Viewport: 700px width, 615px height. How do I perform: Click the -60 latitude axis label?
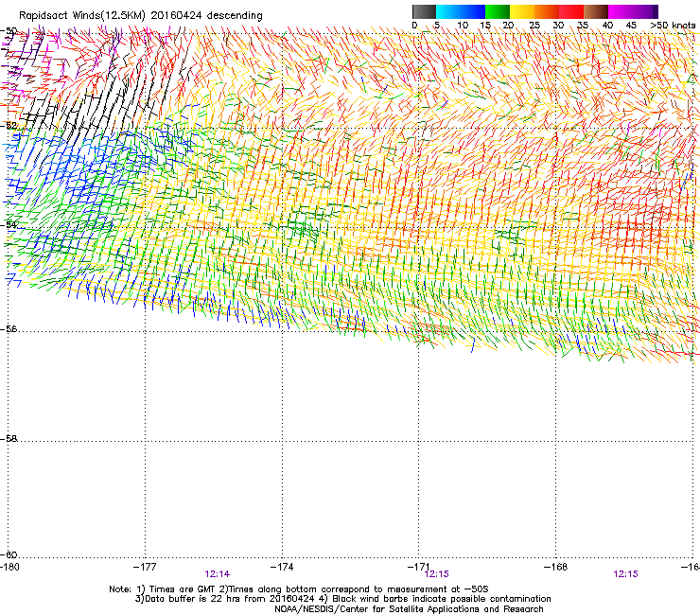coord(9,554)
